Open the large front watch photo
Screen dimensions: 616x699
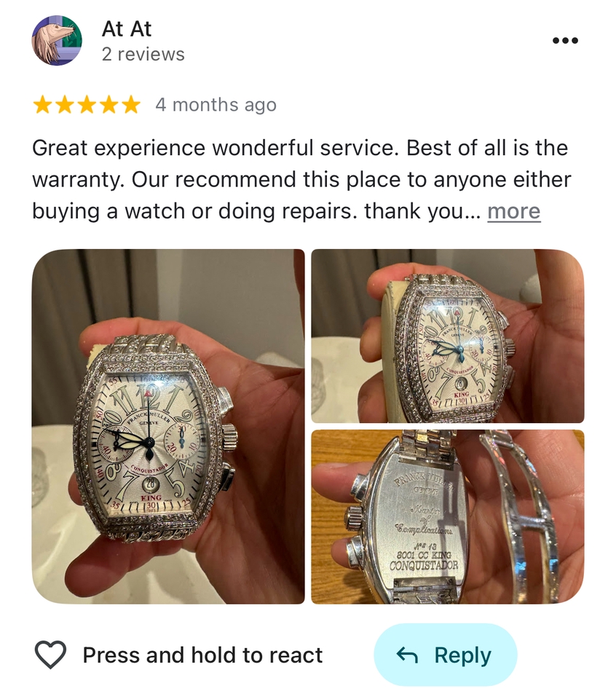[x=168, y=427]
